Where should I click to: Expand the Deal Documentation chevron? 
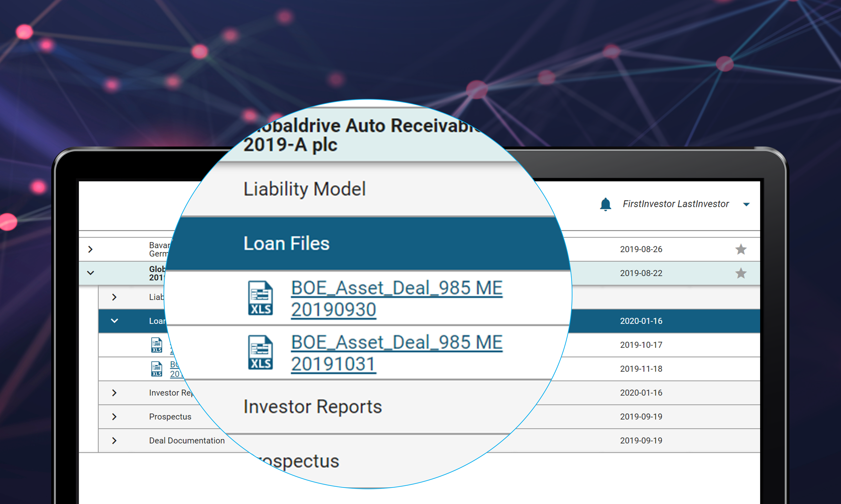pyautogui.click(x=114, y=440)
